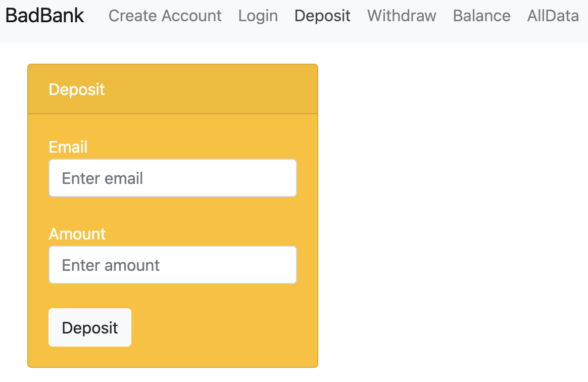View all data with AllData link
The height and width of the screenshot is (382, 588).
tap(553, 16)
